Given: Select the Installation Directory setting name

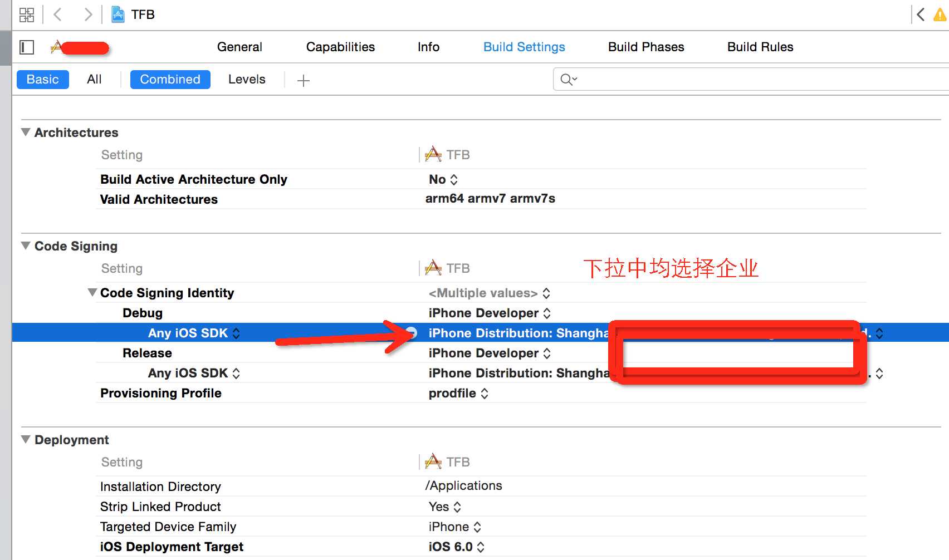Looking at the screenshot, I should point(160,487).
